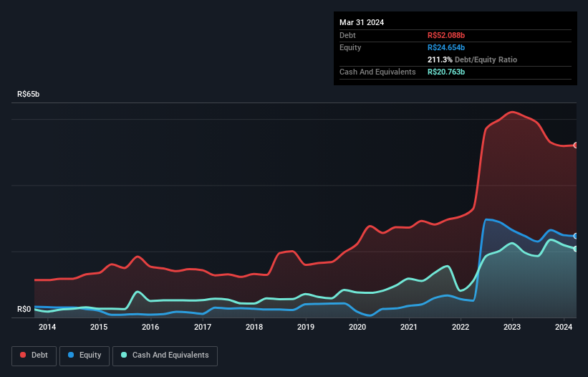Toggle the Debt legend button
This screenshot has width=588, height=377.
pyautogui.click(x=34, y=355)
